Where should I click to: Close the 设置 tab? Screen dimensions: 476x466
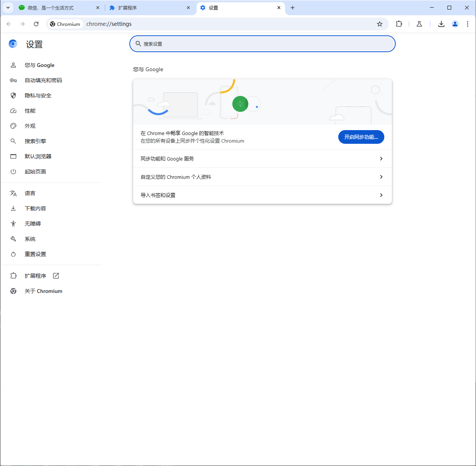(x=279, y=8)
